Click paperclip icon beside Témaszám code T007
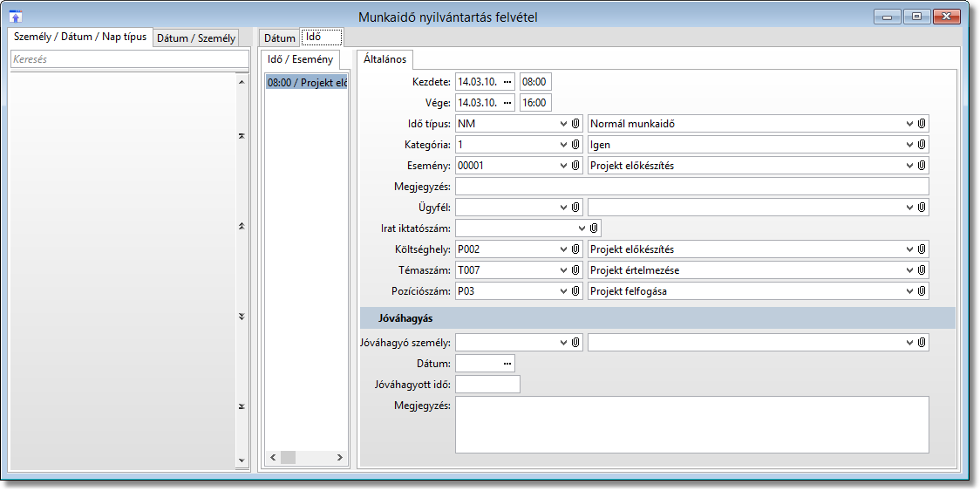This screenshot has width=980, height=491. pyautogui.click(x=575, y=270)
